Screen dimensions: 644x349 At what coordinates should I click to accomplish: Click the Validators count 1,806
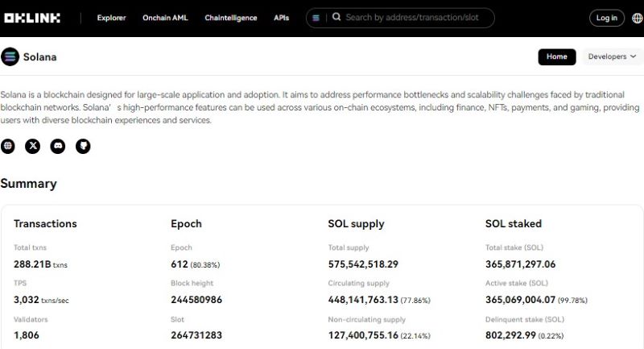click(27, 335)
